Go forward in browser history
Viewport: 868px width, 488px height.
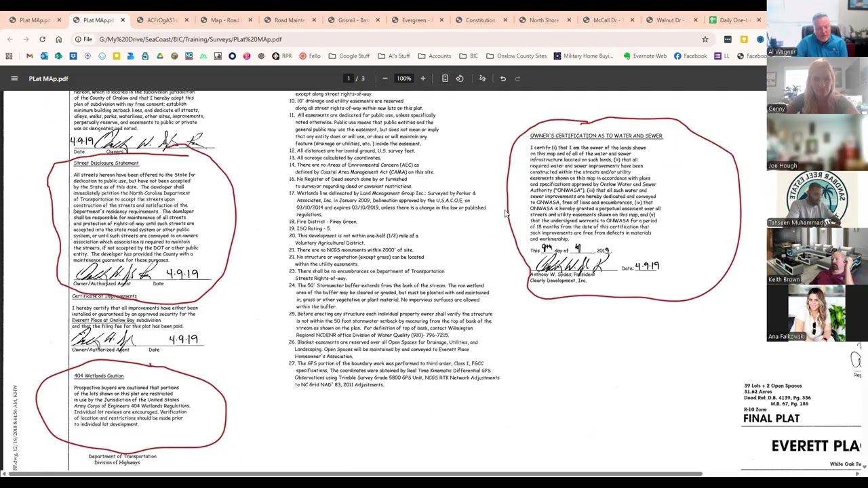[x=26, y=39]
